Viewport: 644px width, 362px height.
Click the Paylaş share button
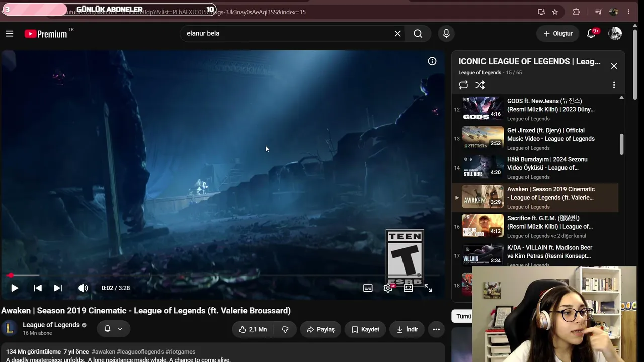321,329
